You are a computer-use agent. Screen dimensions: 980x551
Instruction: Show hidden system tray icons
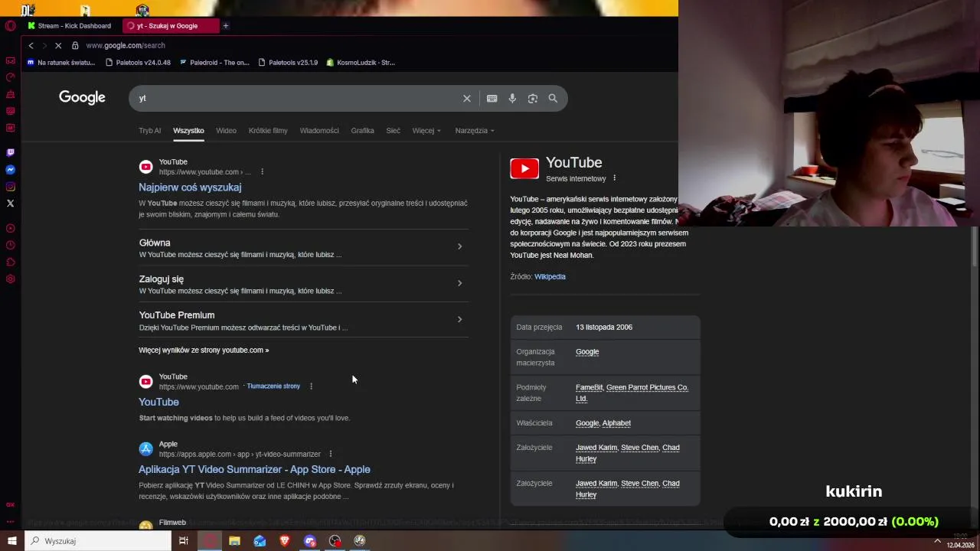click(x=937, y=541)
